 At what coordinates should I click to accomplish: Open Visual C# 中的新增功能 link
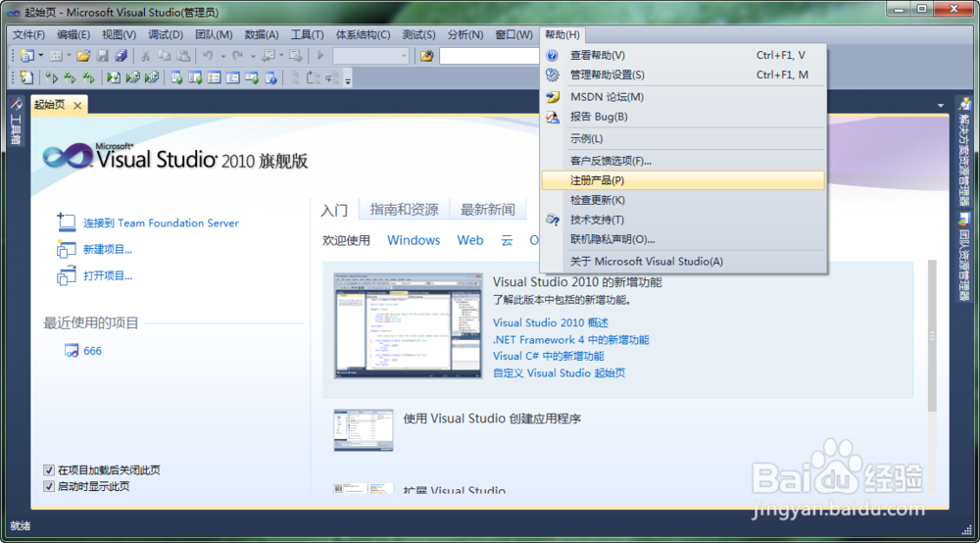click(x=548, y=356)
